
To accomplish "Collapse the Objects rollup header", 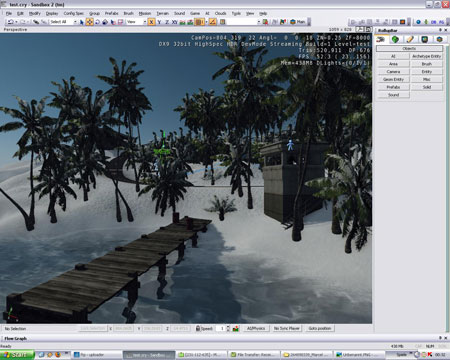I will (x=409, y=49).
